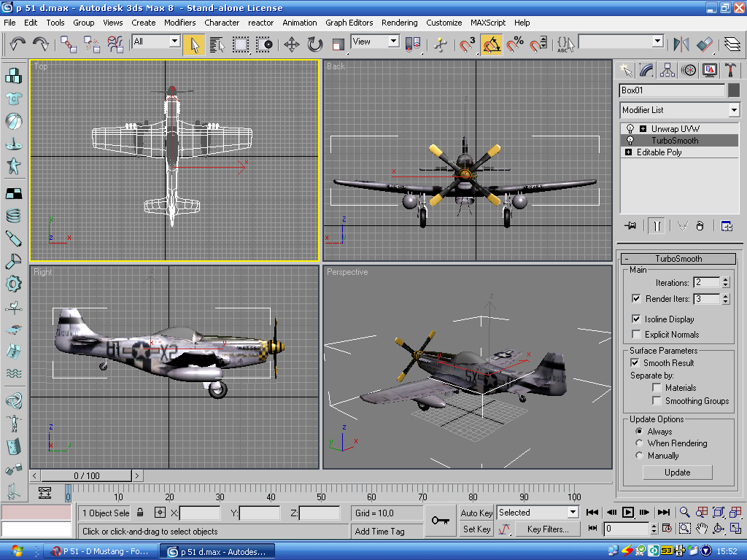Toggle the Angle Snap tool
This screenshot has height=560, width=747.
pyautogui.click(x=492, y=44)
